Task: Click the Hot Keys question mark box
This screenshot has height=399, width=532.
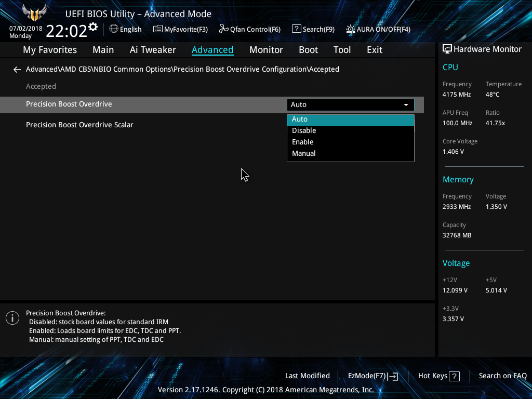Action: [x=454, y=376]
